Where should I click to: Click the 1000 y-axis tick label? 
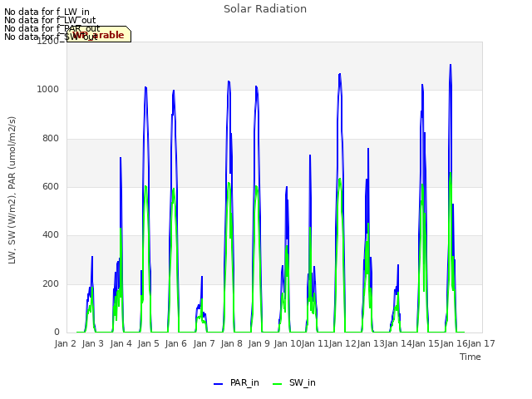tap(48, 90)
